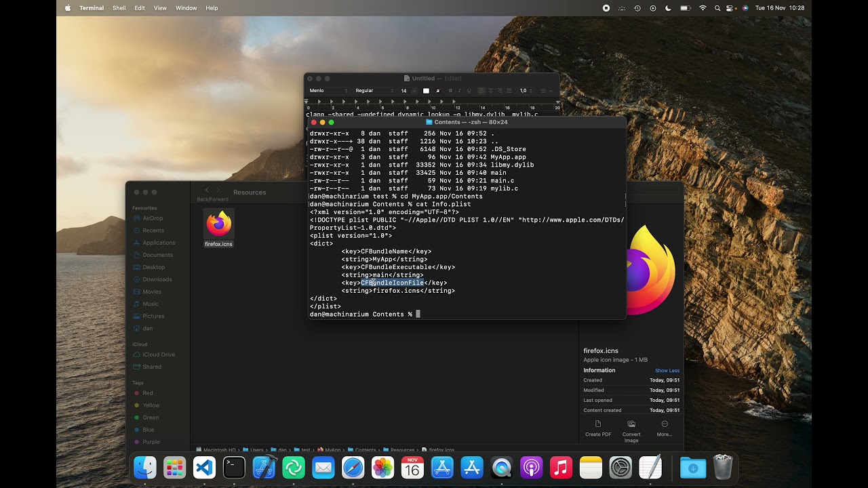Launch Xcode from the dock
This screenshot has width=868, height=488.
pos(264,468)
